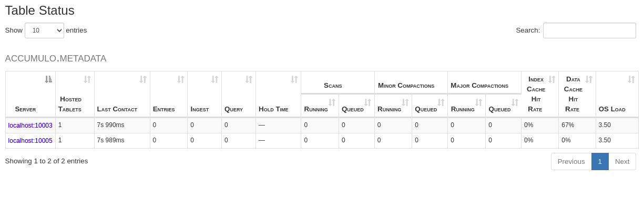Open localhost:10003 server link
The height and width of the screenshot is (198, 644).
coord(30,126)
